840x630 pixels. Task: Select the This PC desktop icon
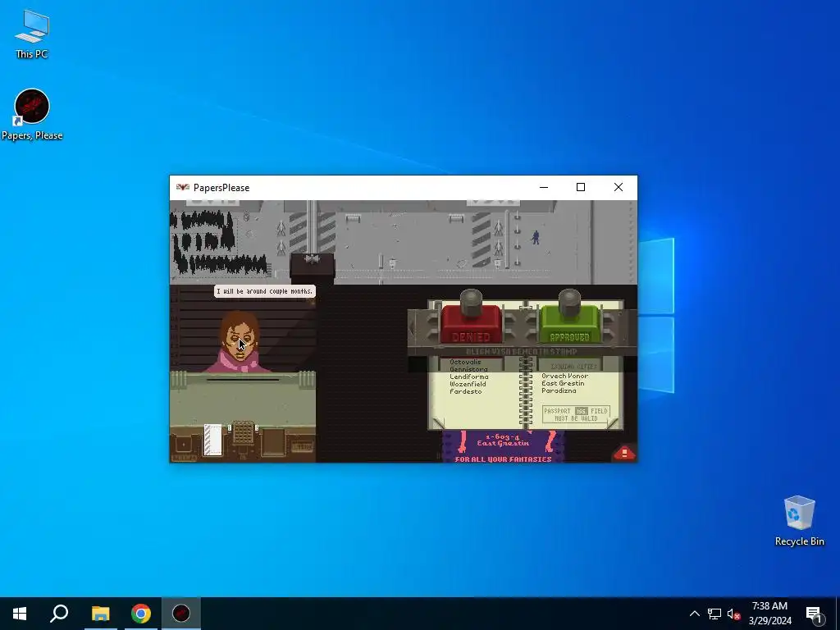click(32, 34)
